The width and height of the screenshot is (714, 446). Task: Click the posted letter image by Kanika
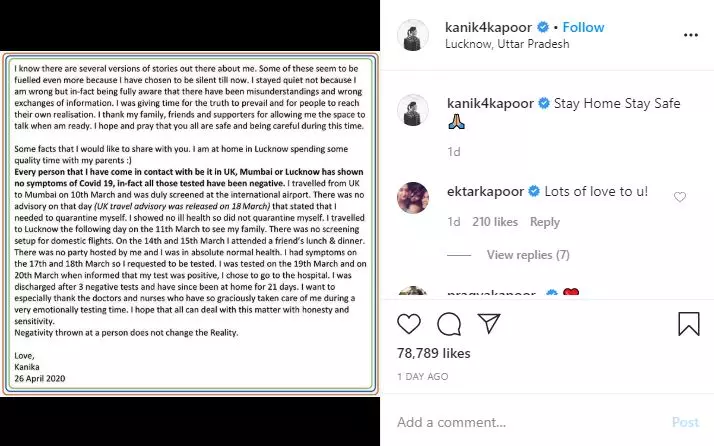click(x=190, y=224)
